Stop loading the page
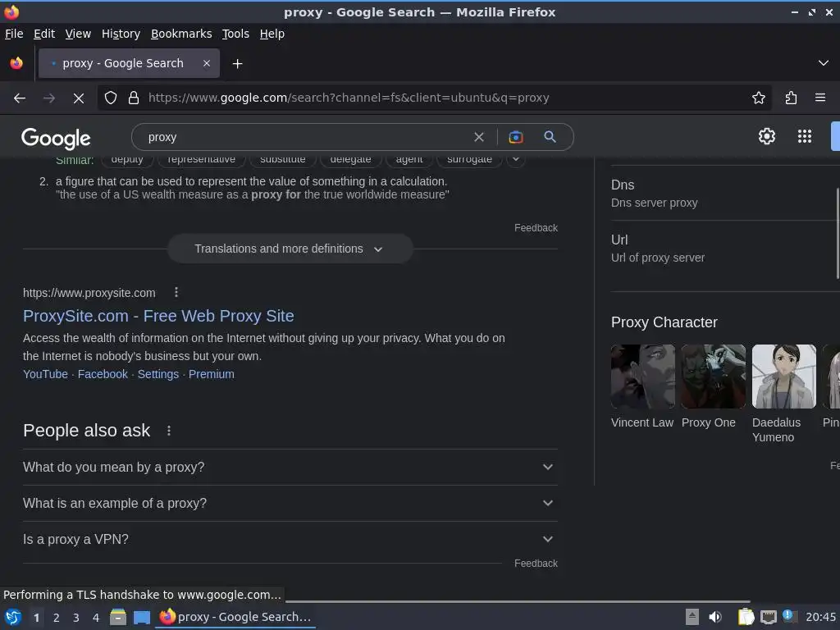The image size is (840, 630). click(x=78, y=98)
